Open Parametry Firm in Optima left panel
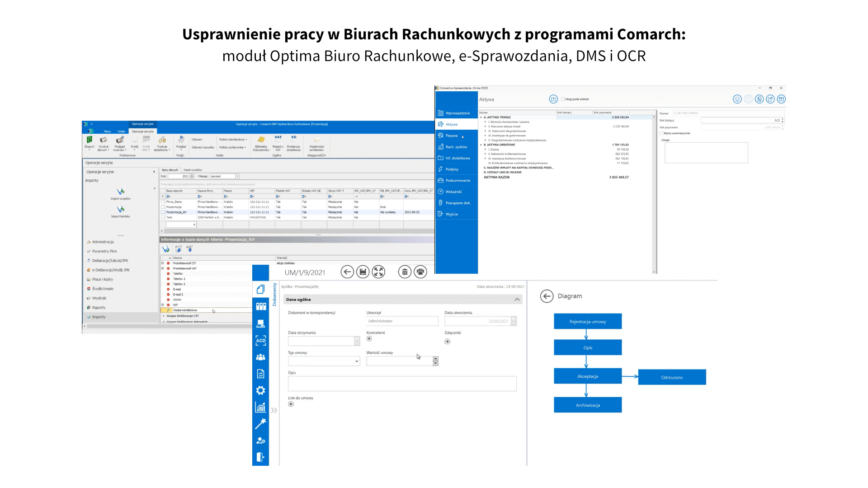Screen dimensions: 868x488 pos(104,251)
